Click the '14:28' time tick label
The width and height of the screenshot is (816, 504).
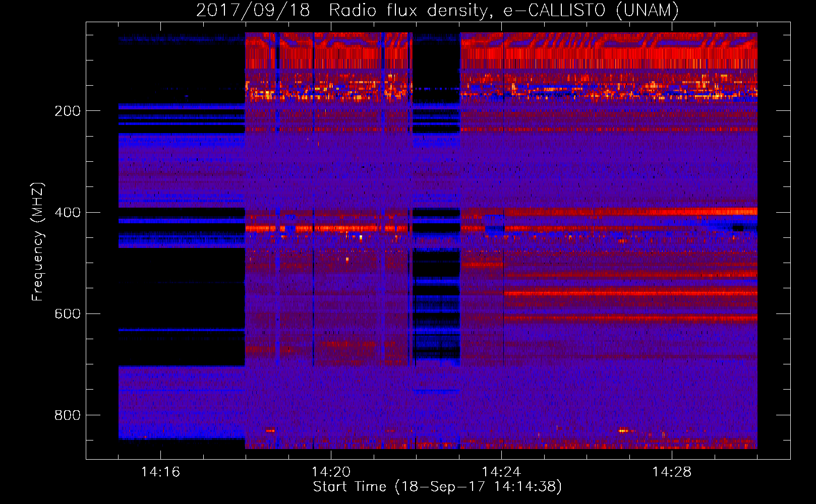tap(672, 472)
